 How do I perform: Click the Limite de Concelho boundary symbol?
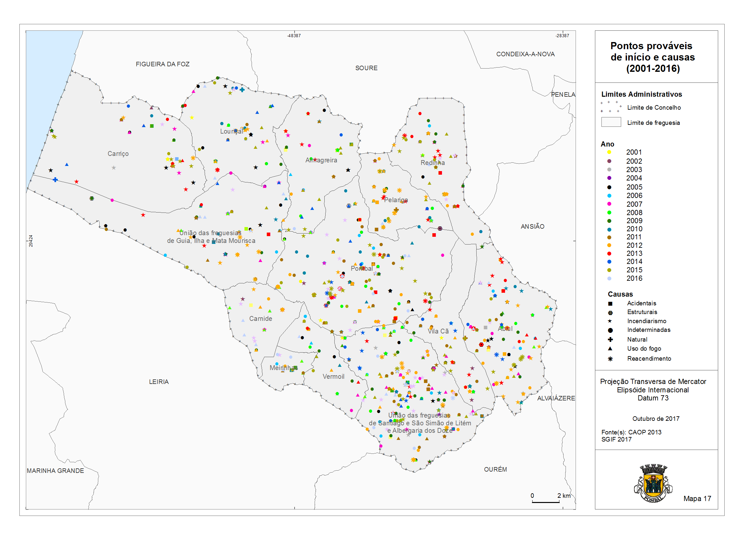[x=611, y=107]
